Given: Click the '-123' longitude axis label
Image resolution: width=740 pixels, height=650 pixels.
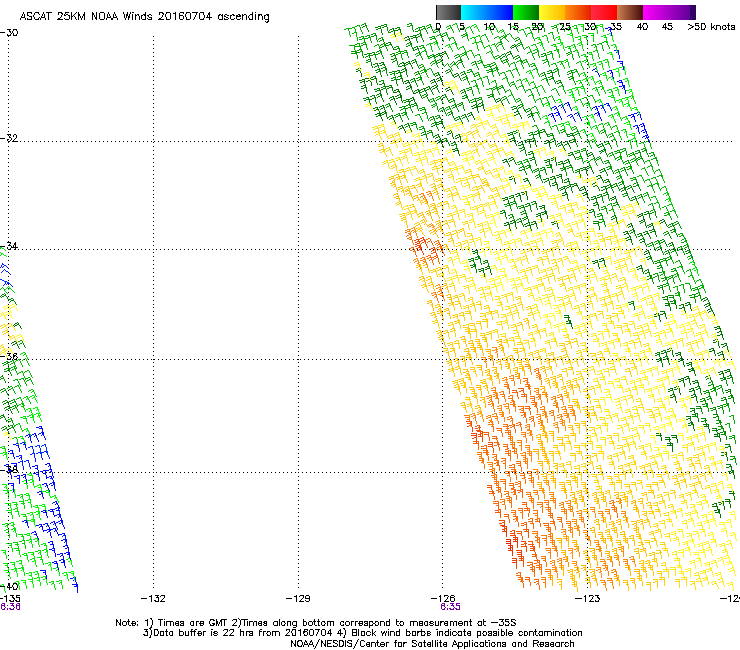Looking at the screenshot, I should 588,599.
